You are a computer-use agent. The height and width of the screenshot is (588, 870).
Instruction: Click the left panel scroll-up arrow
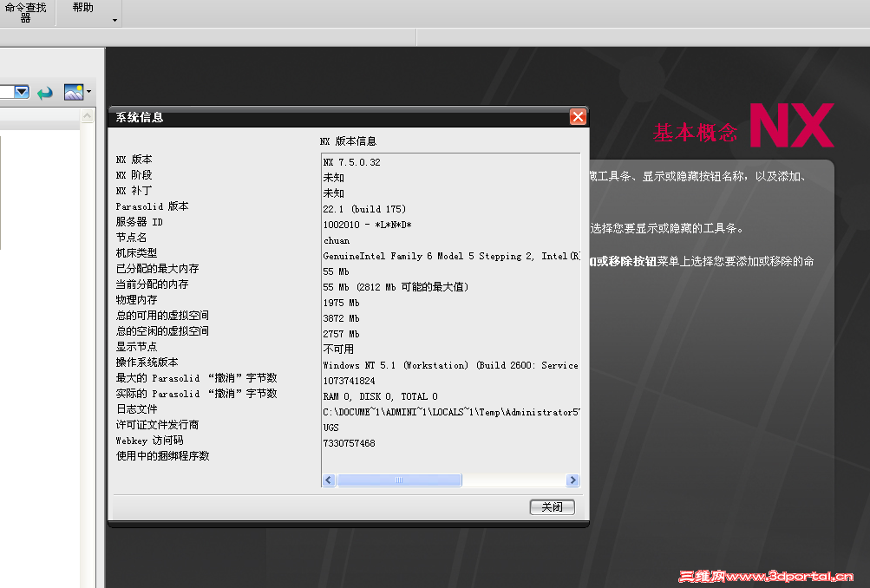coord(87,115)
